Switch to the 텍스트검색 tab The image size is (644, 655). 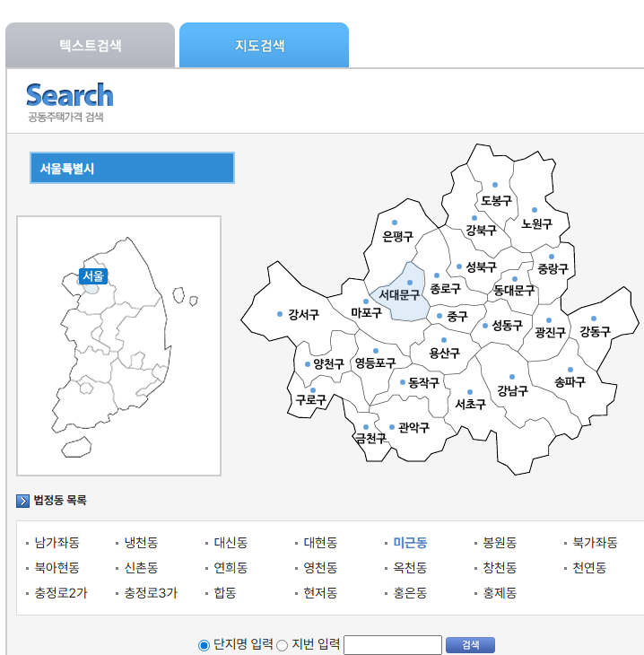pos(91,45)
